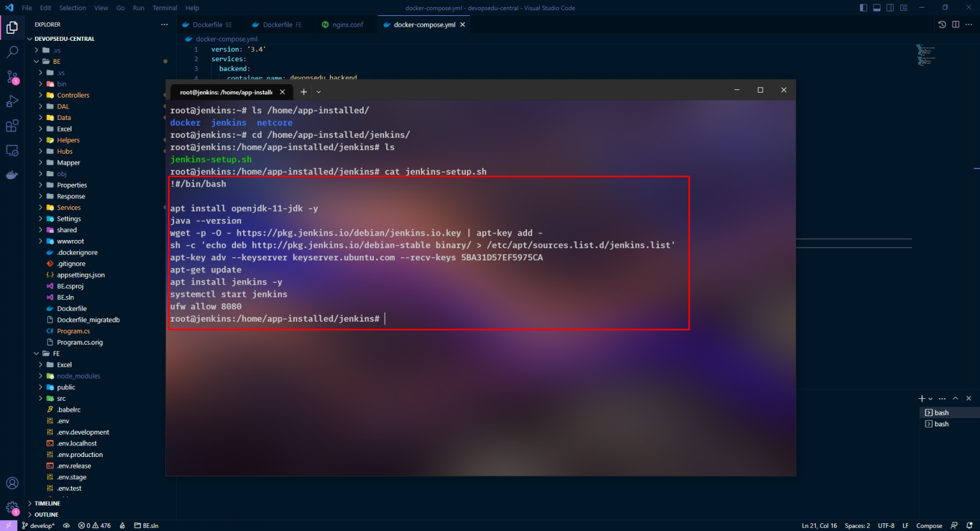
Task: Click the notifications bell in status bar
Action: [x=969, y=526]
